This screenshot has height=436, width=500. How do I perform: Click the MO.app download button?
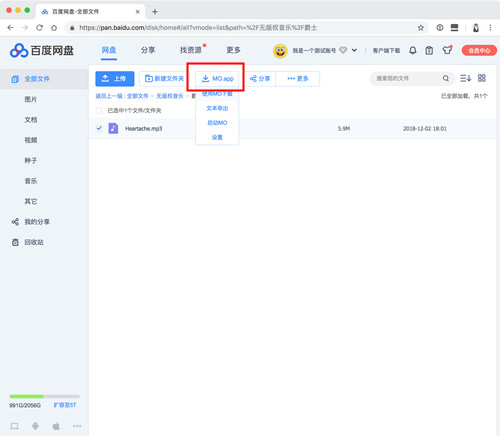[x=217, y=79]
